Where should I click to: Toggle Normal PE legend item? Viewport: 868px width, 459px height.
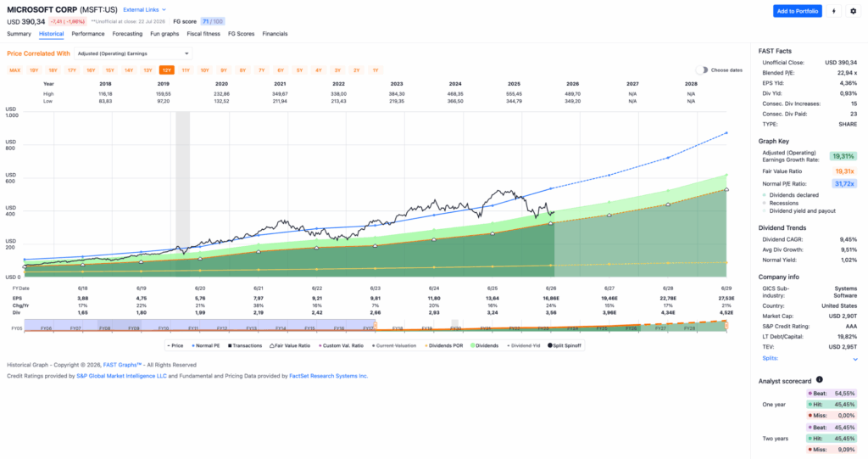pyautogui.click(x=206, y=345)
